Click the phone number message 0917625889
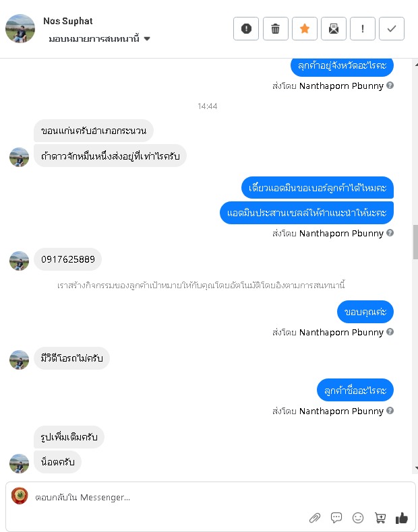Viewport: 418px width, 532px height. pos(68,259)
